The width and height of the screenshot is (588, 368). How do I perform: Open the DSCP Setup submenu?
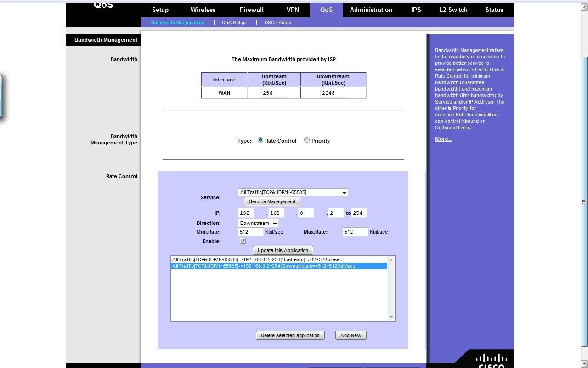tap(277, 23)
